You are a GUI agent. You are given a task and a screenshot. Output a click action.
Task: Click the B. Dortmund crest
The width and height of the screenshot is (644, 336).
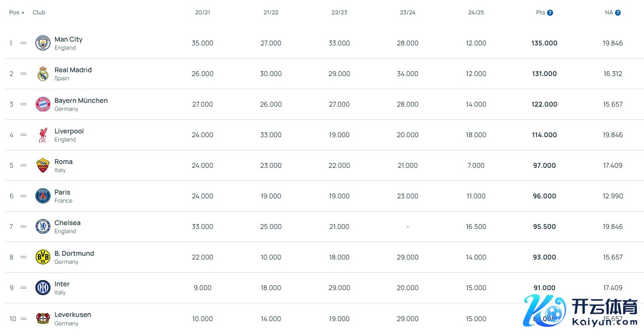pos(43,257)
